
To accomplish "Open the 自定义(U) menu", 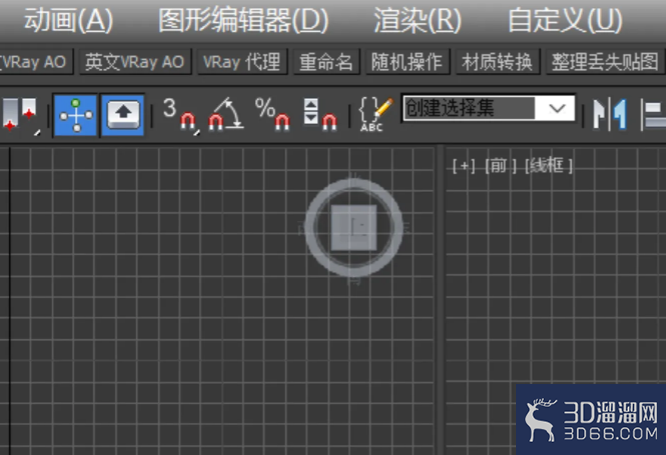I will pos(565,20).
